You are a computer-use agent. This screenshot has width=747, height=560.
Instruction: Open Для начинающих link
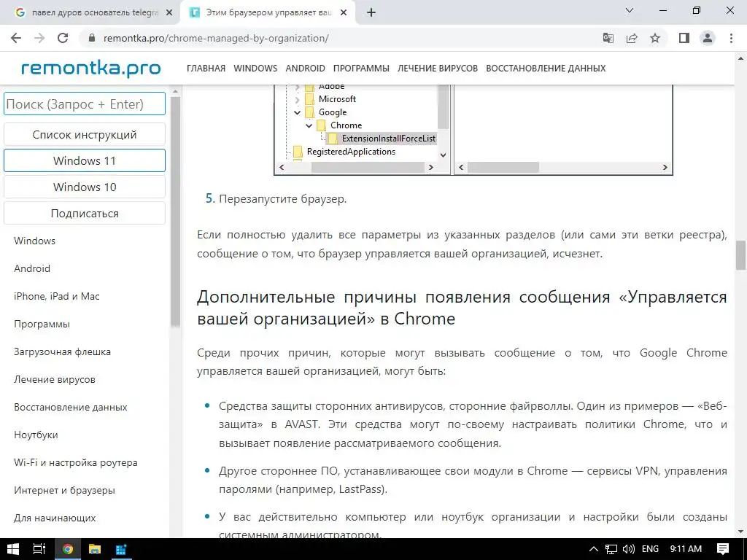pyautogui.click(x=55, y=518)
